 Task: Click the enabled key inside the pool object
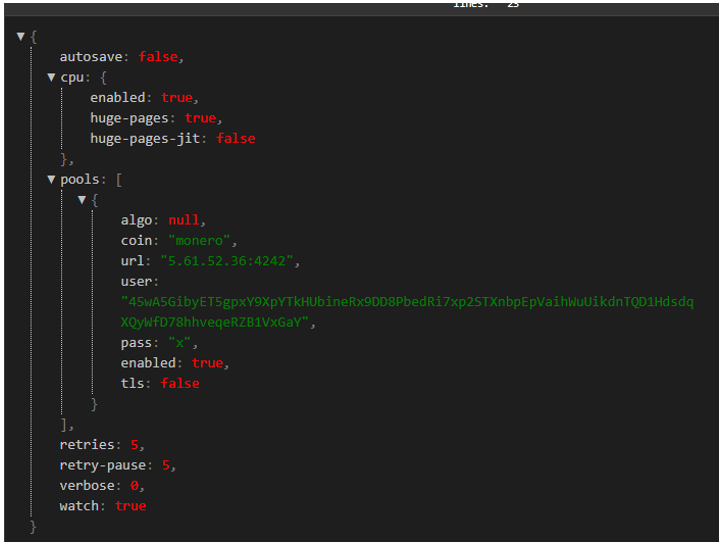pos(148,363)
